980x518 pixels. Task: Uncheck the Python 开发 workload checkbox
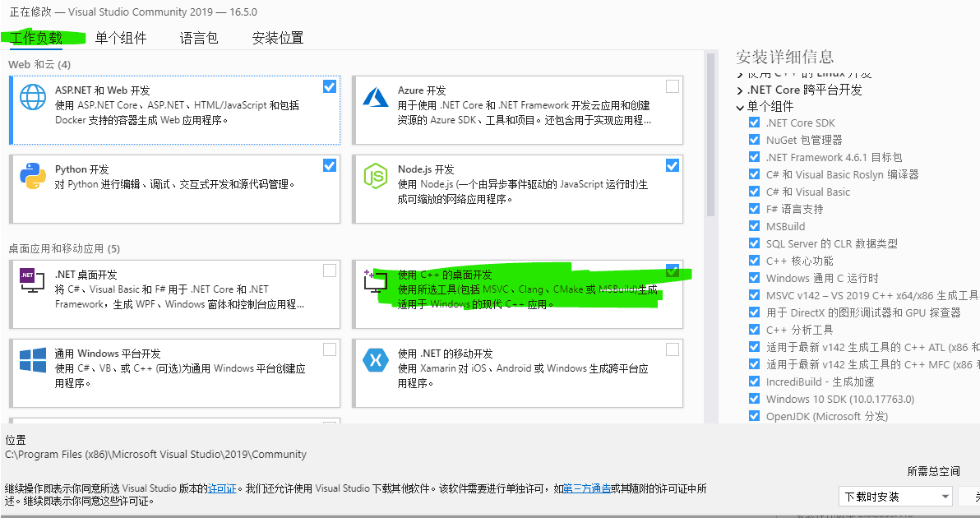330,165
